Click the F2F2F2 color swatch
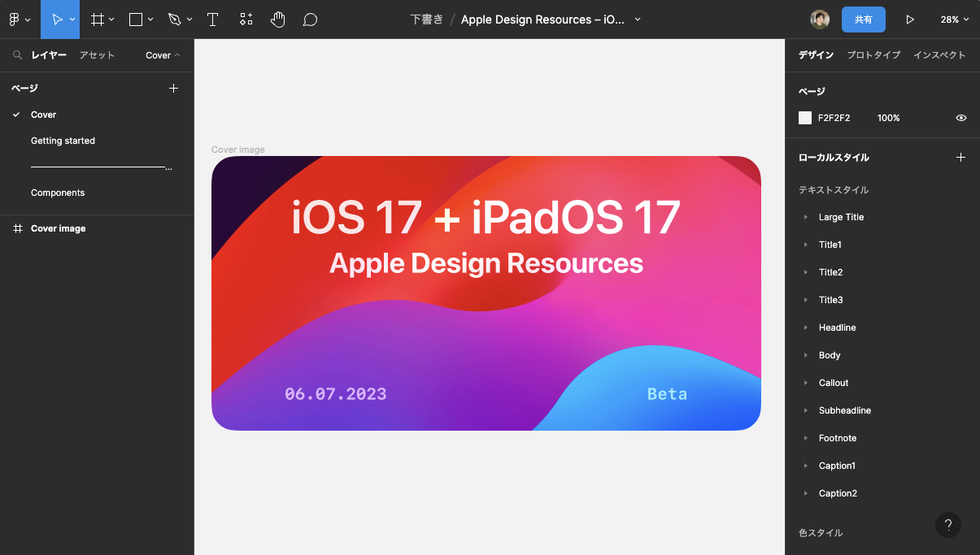Screen dimensions: 980x555 pos(806,118)
